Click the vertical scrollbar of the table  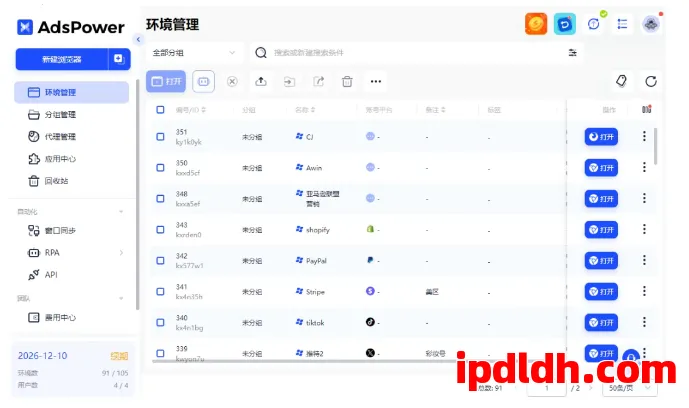(656, 146)
